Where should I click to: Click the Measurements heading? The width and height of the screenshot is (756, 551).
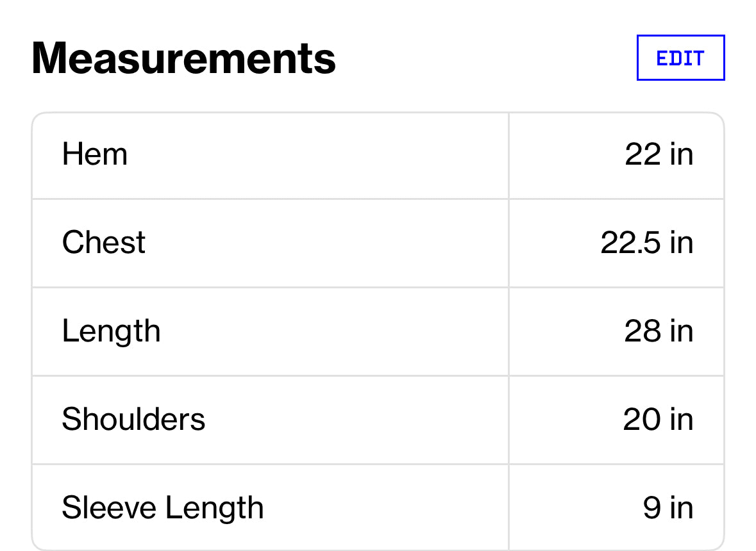[183, 58]
